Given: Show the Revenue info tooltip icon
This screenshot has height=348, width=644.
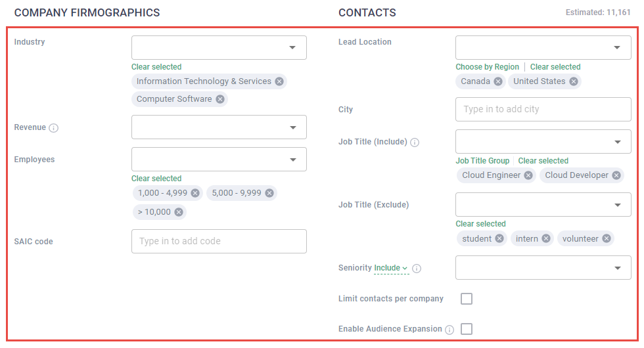Looking at the screenshot, I should pyautogui.click(x=54, y=128).
